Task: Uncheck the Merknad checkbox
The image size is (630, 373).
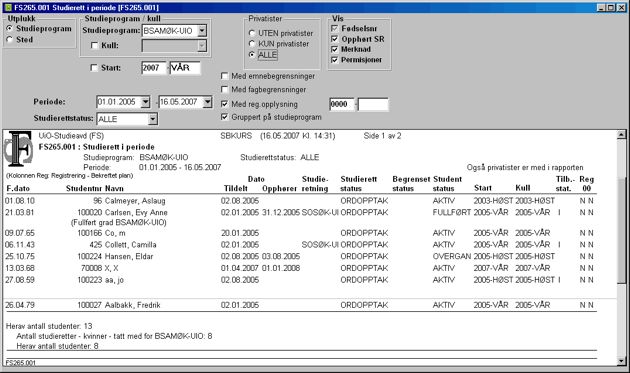Action: point(334,49)
